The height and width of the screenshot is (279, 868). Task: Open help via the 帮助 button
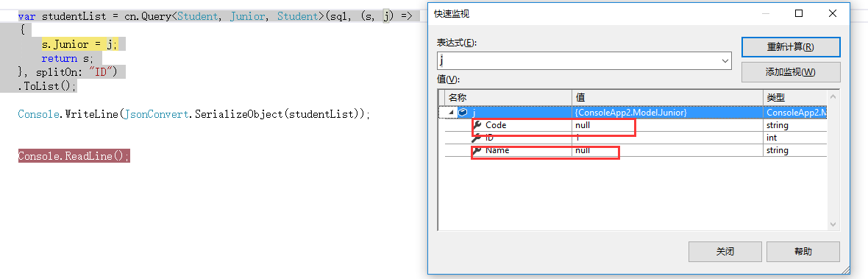point(803,251)
